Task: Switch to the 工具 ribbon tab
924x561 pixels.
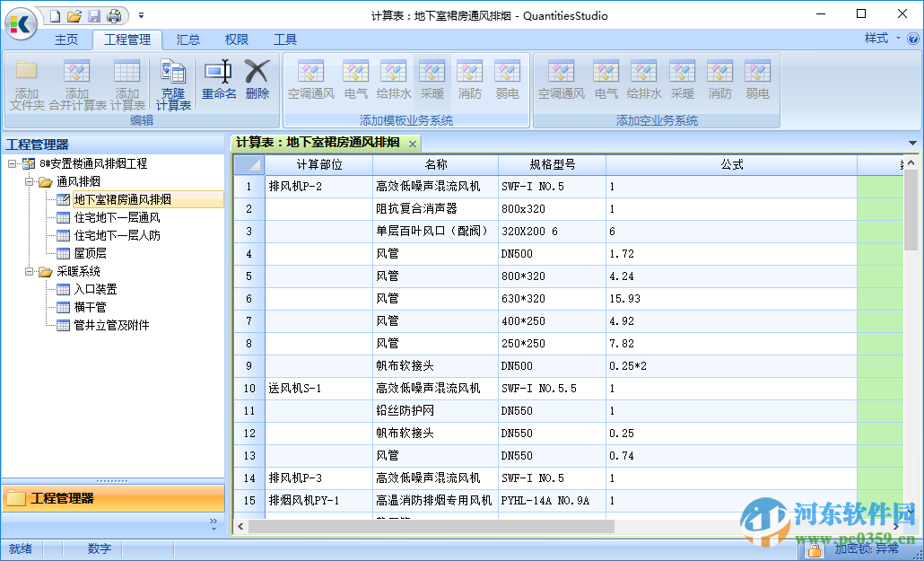Action: [x=287, y=39]
